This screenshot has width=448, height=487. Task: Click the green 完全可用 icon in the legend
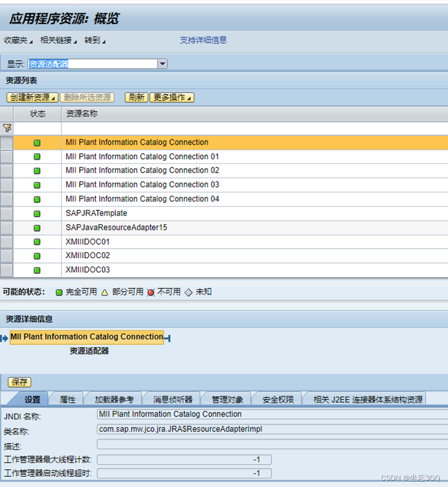(x=60, y=291)
